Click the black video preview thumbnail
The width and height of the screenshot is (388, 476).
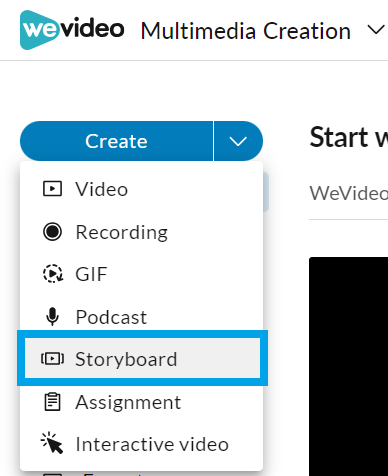pos(349,366)
